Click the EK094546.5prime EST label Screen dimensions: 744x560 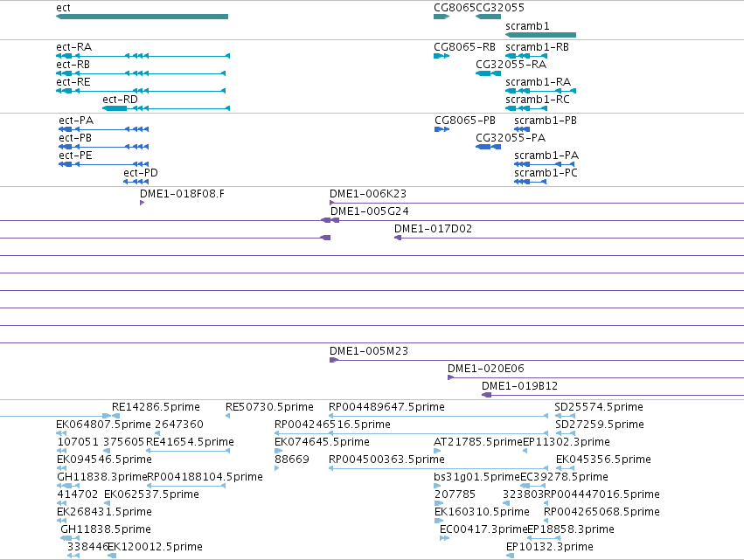click(x=104, y=460)
